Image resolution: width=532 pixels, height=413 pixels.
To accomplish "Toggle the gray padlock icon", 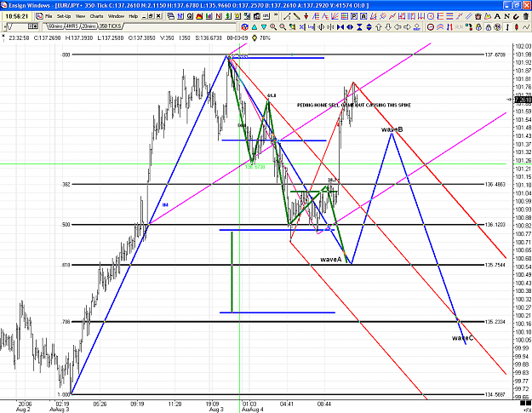I will coord(489,26).
